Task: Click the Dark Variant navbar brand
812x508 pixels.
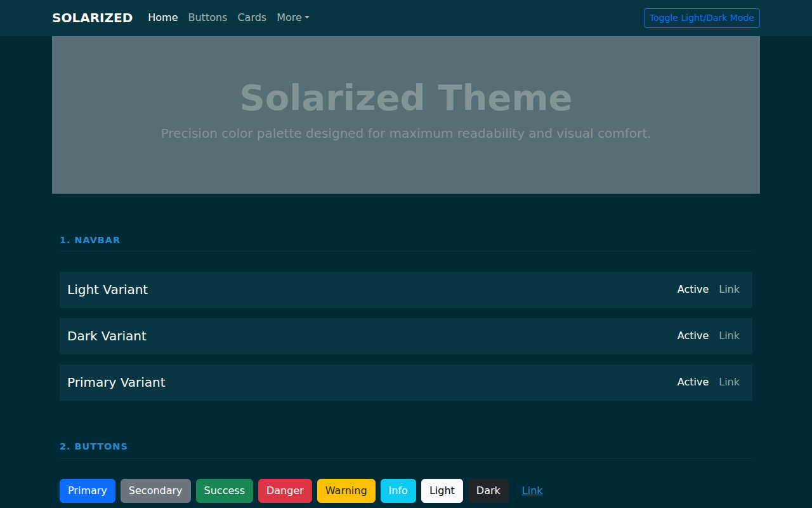Action: 107,336
